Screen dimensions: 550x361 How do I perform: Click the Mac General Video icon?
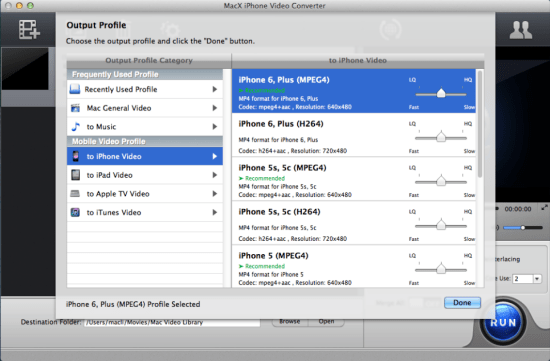click(x=75, y=108)
